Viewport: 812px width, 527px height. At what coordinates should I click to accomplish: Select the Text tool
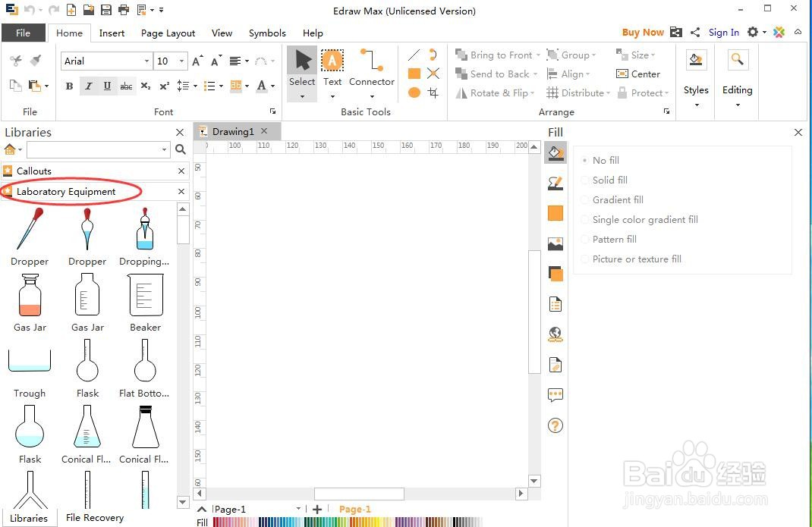332,73
